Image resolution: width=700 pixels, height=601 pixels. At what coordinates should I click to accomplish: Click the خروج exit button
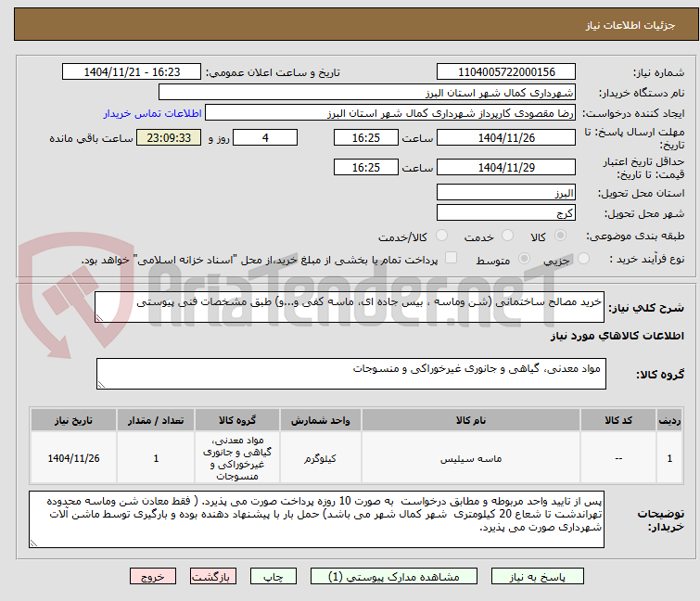[x=153, y=576]
